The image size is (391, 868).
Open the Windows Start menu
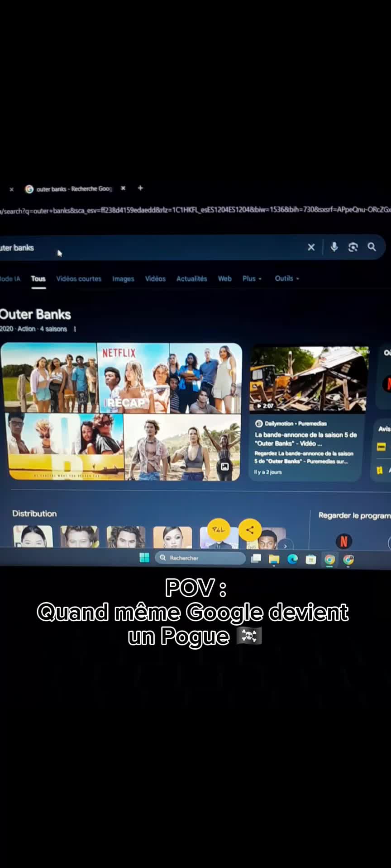(x=144, y=558)
